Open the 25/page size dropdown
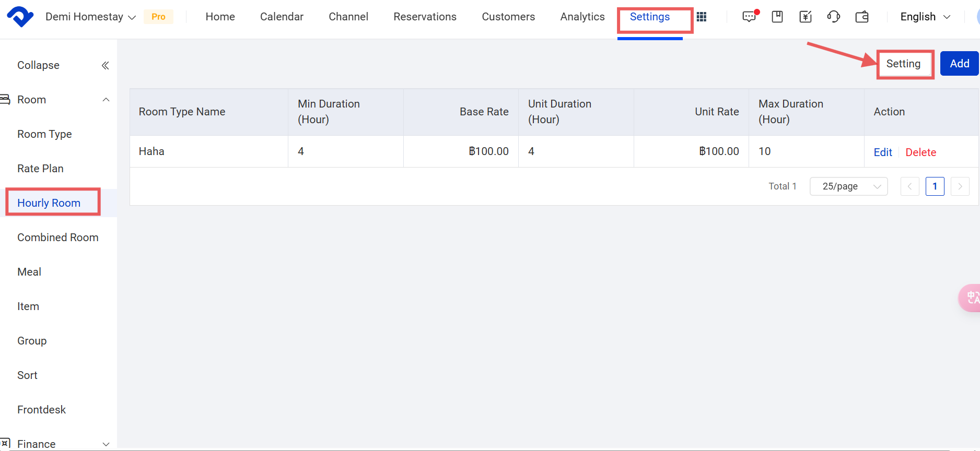 click(848, 186)
